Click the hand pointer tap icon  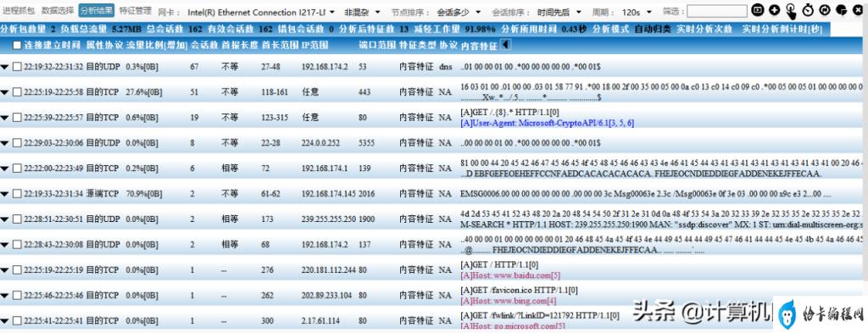coord(792,10)
